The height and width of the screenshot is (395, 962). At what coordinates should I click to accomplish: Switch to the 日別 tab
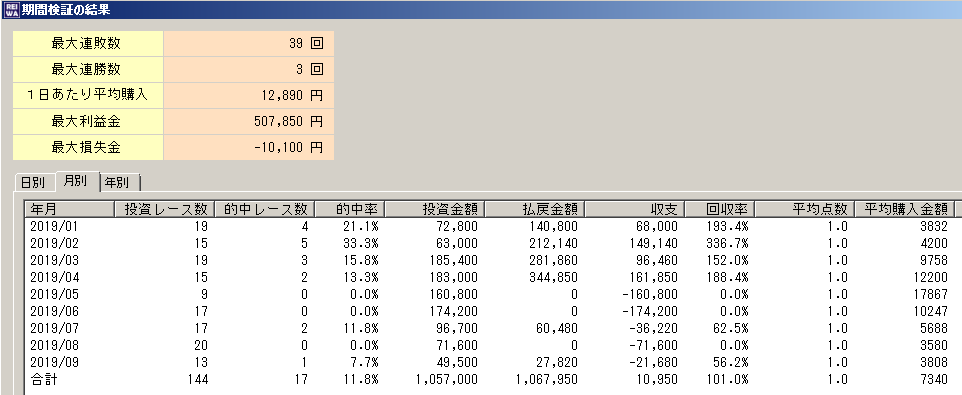click(x=33, y=182)
